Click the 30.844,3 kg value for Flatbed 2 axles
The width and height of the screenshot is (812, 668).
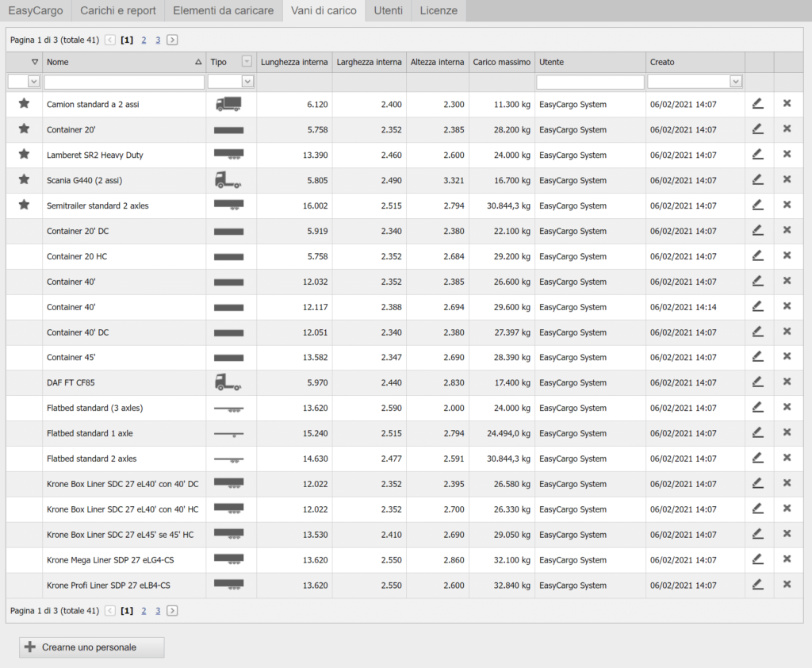508,459
